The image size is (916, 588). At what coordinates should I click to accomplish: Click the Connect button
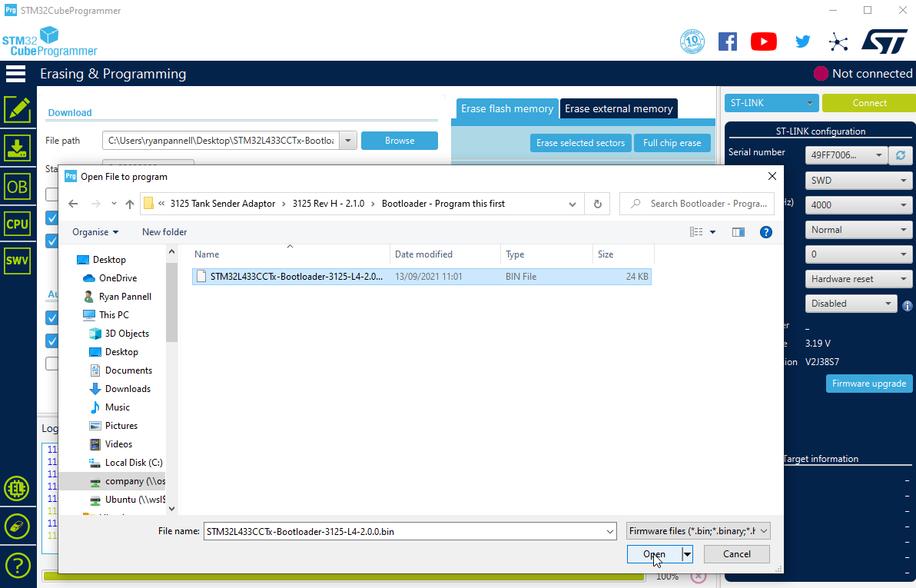[868, 103]
